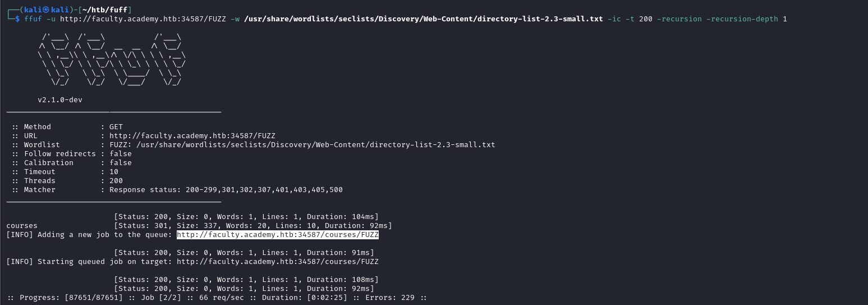Click the URL in the 'Starting queued job' line
Viewport: 868px width, 305px height.
click(277, 262)
